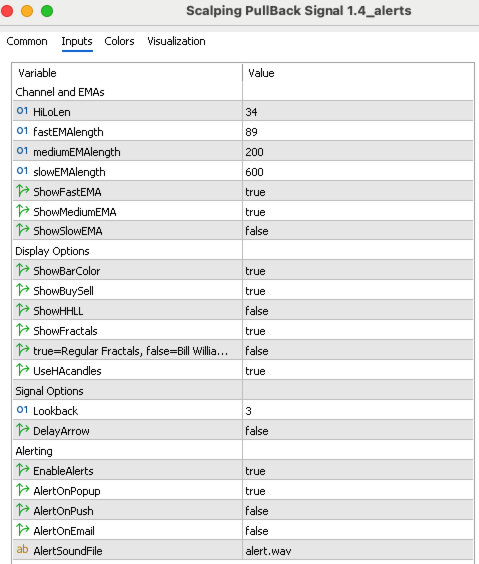Open the AlertOnEmail value dropdown
Screen dimensions: 479x564
(x=358, y=531)
